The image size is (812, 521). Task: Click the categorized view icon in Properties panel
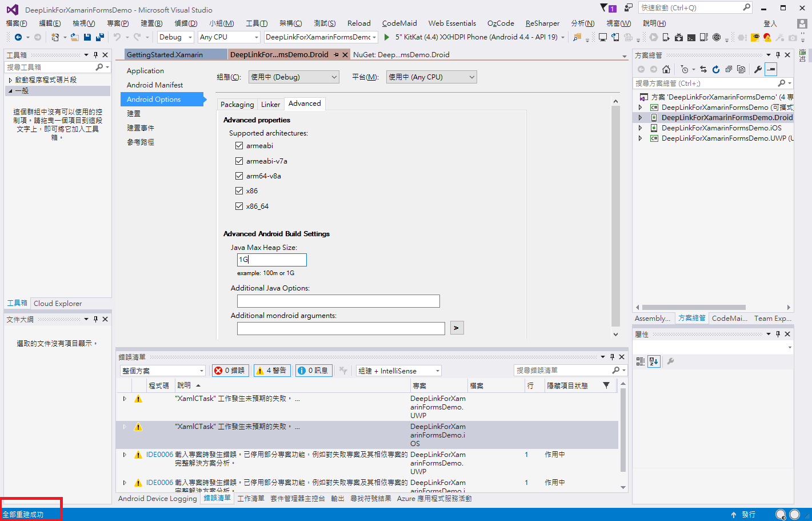(640, 361)
